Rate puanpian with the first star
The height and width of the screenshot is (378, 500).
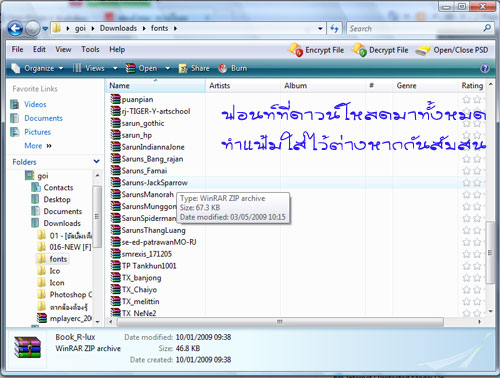pyautogui.click(x=466, y=99)
